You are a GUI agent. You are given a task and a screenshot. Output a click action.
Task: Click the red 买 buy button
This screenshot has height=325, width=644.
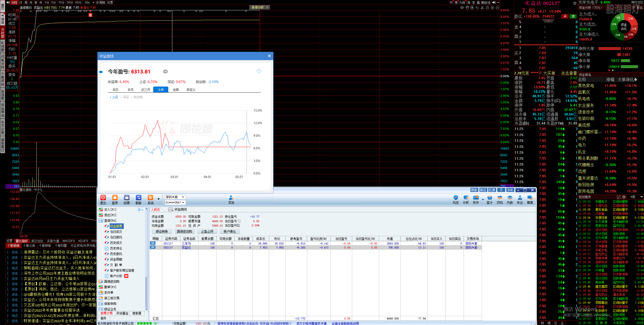click(565, 16)
